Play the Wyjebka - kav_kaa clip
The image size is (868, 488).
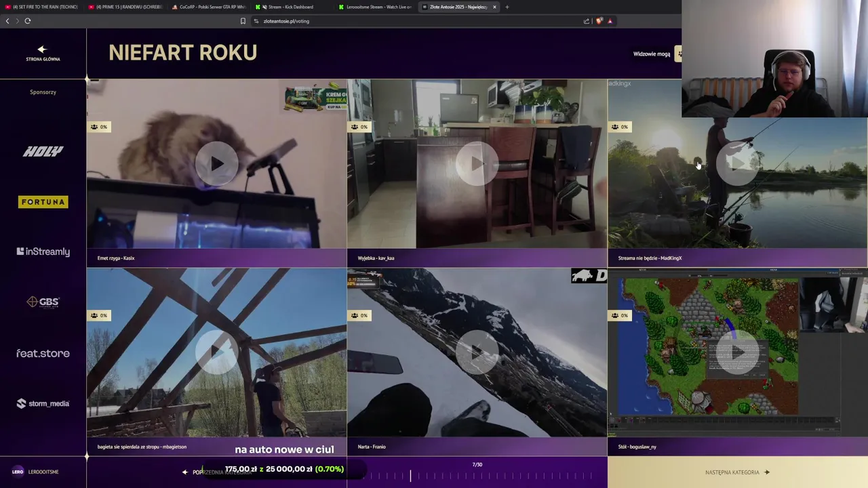pos(477,163)
